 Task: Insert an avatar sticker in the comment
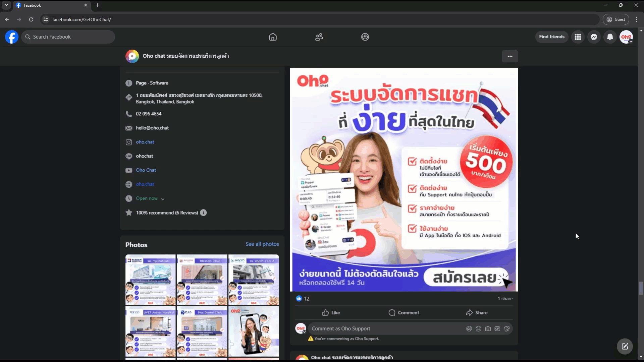click(x=469, y=329)
